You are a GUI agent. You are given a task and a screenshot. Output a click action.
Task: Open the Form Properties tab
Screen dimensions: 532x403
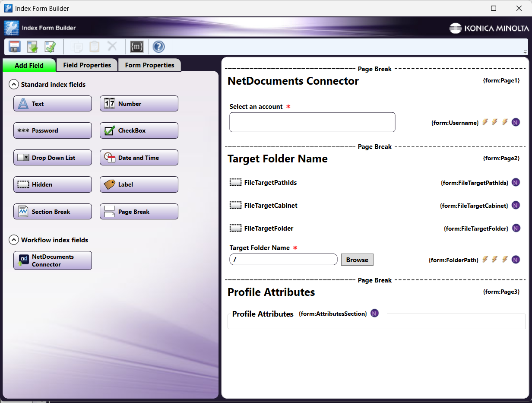pyautogui.click(x=149, y=65)
